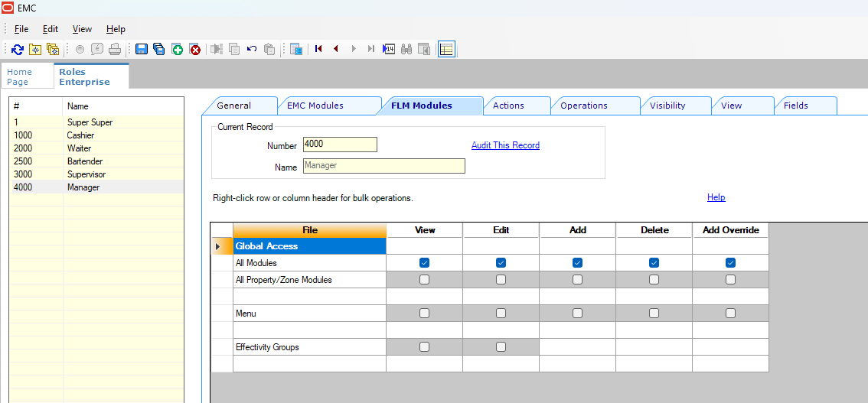Click the green Insert record icon
This screenshot has height=403, width=868.
pos(177,49)
